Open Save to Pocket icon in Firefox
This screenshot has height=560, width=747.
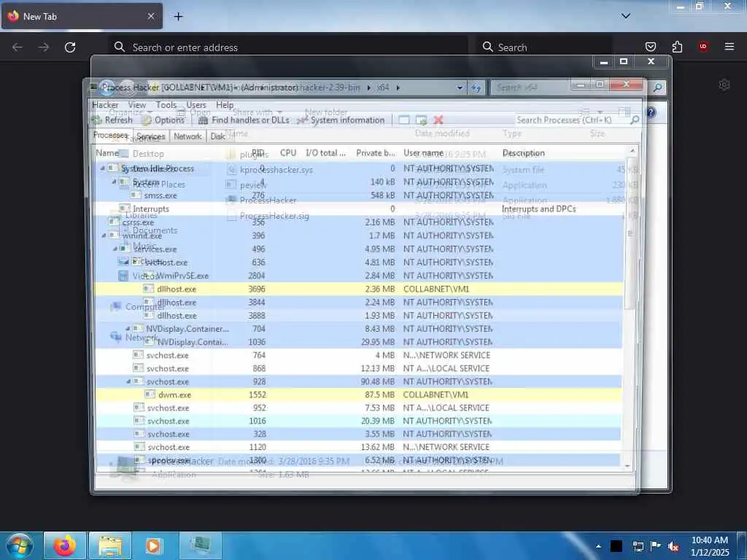tap(650, 47)
